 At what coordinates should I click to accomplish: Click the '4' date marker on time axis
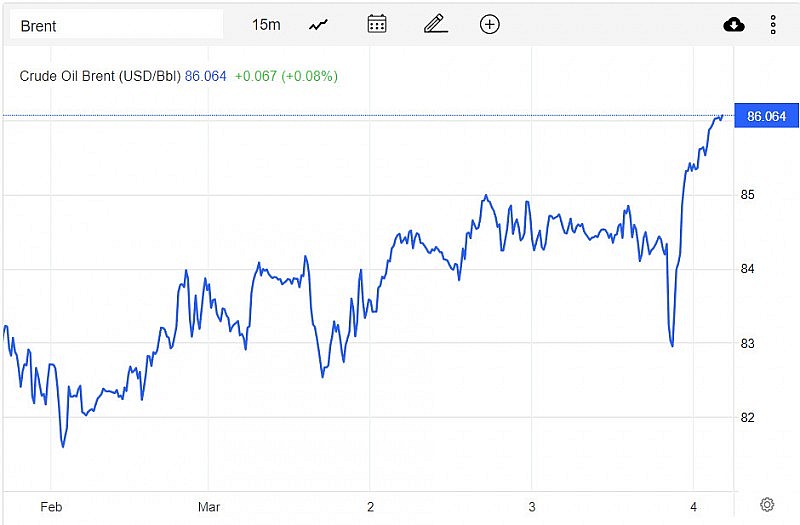point(693,506)
